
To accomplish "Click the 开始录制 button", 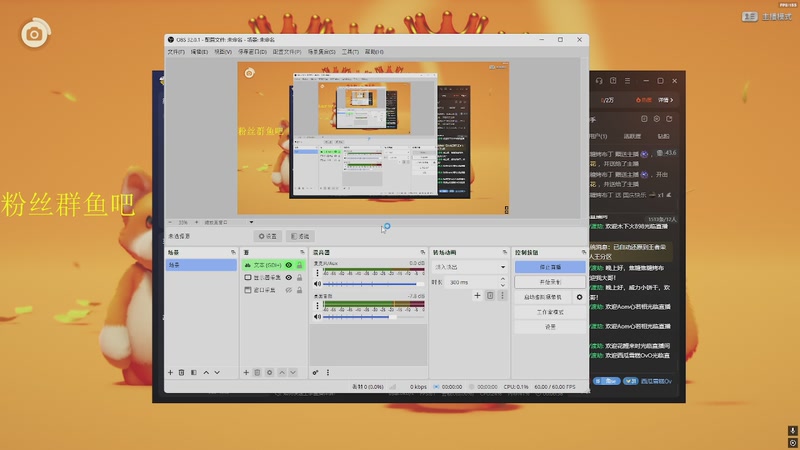I will 550,282.
